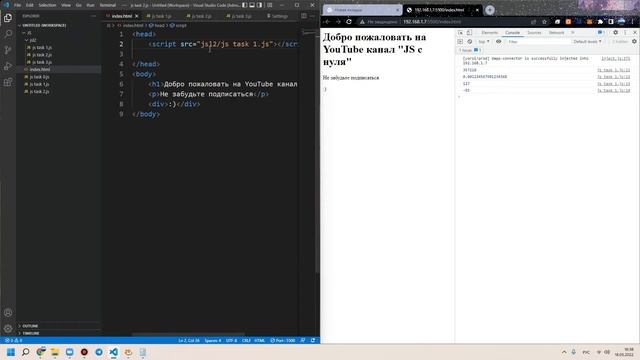Click the 1 Issue badge in console
Screen dimensions: 640x360
pyautogui.click(x=470, y=50)
